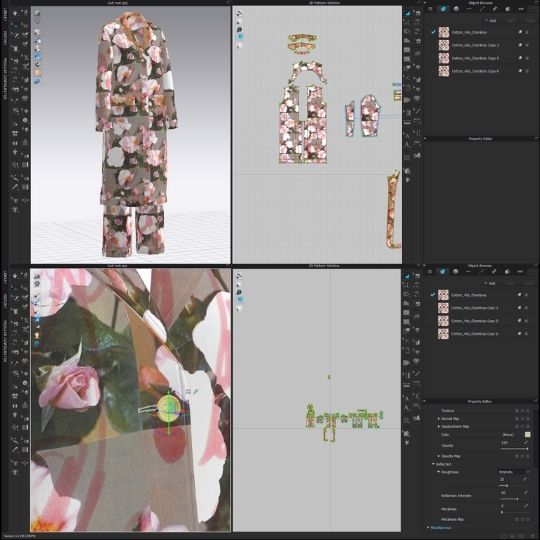
Task: Expand Normal Map section in Property Editor
Action: click(439, 419)
